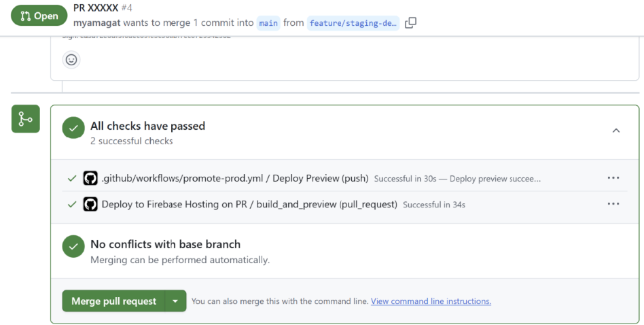
Task: Open View command line instructions link
Action: [431, 301]
